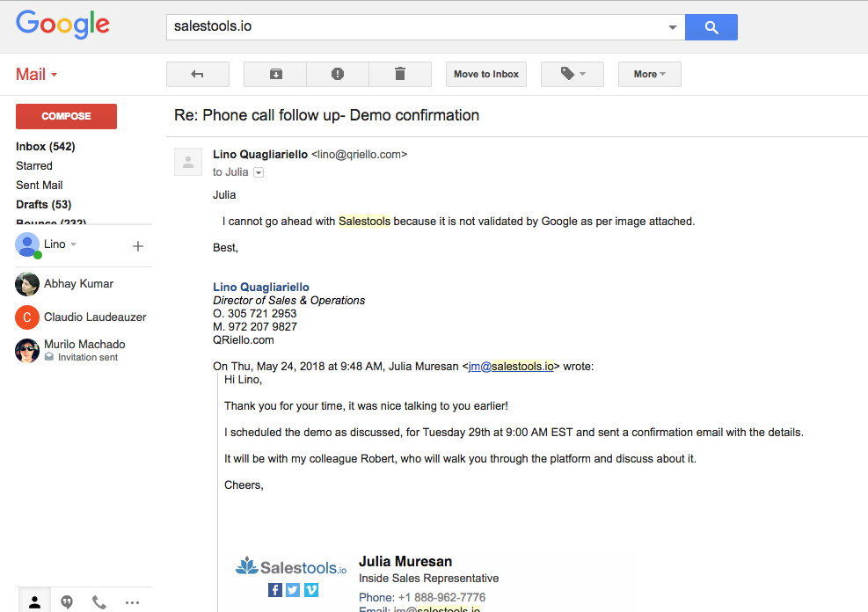
Task: Click the back to results arrow icon
Action: tap(198, 74)
